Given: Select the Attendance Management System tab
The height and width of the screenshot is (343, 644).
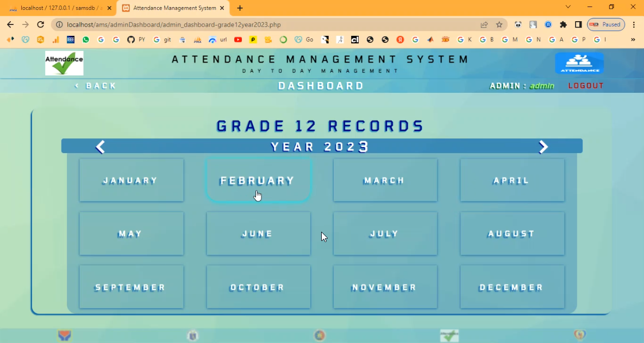Looking at the screenshot, I should pyautogui.click(x=174, y=8).
